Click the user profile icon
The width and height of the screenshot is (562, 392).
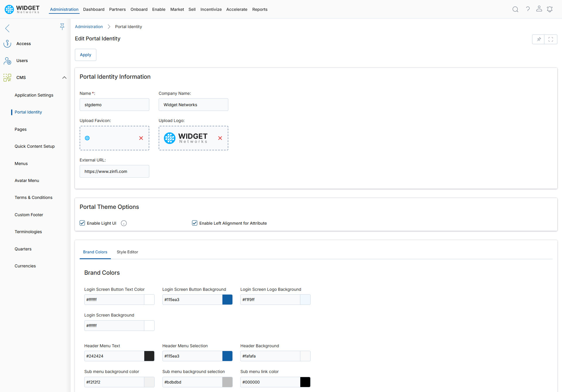tap(539, 9)
